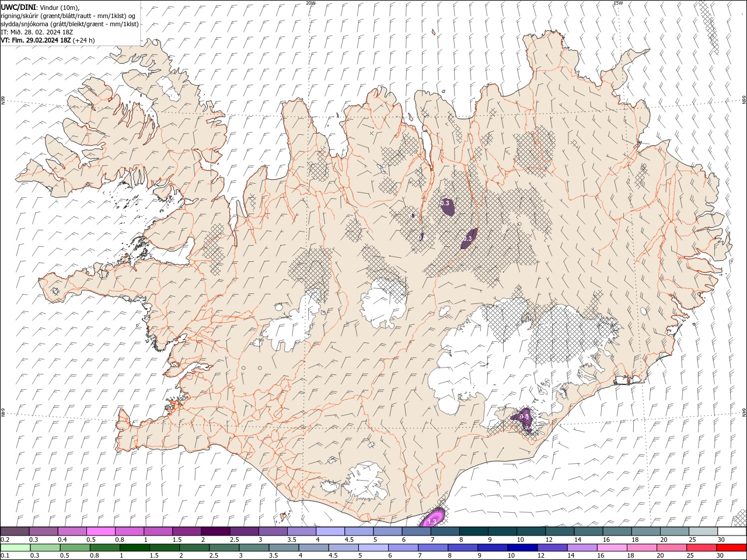The image size is (747, 560).
Task: Pick bottom-row dark blue swatch between 10 and 12
Action: pos(522,548)
